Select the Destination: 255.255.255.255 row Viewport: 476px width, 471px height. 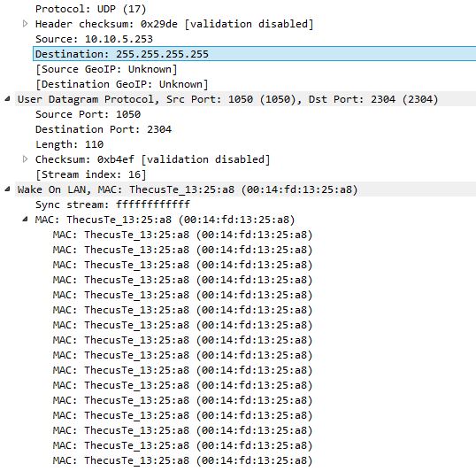(255, 54)
